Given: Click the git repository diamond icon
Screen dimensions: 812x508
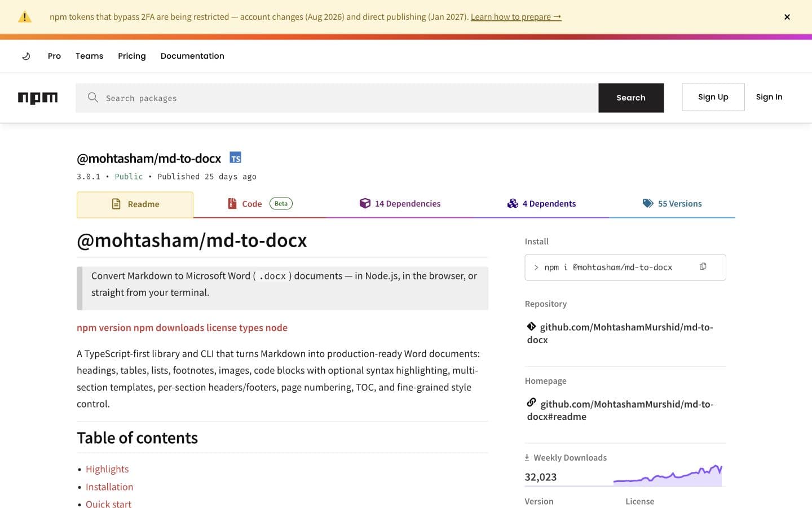Looking at the screenshot, I should (x=531, y=326).
